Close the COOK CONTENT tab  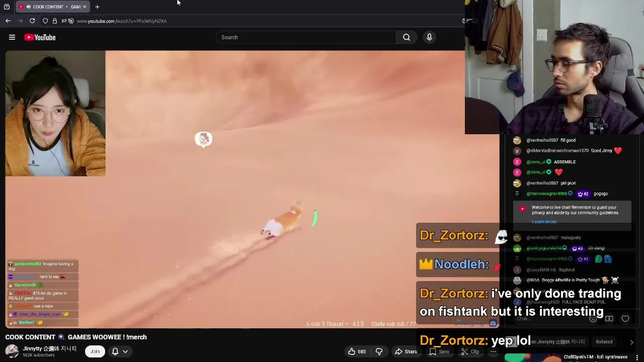click(x=85, y=7)
